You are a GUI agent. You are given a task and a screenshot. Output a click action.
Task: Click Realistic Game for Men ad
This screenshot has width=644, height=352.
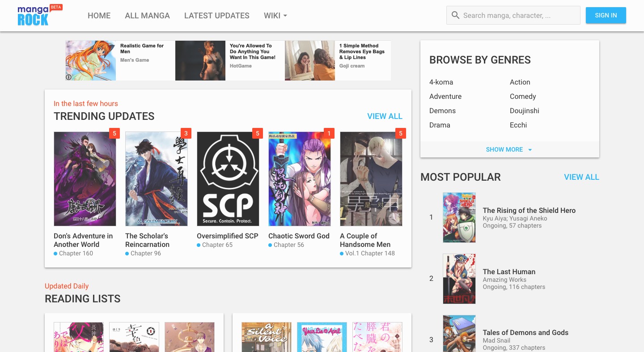[x=120, y=60]
